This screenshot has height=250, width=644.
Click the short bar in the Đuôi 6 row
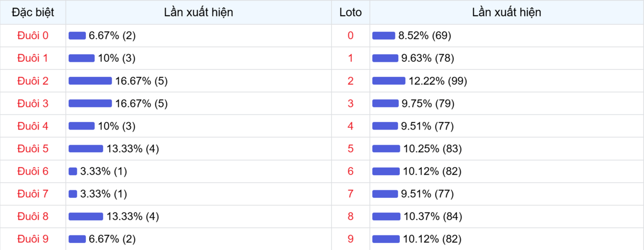coord(73,171)
